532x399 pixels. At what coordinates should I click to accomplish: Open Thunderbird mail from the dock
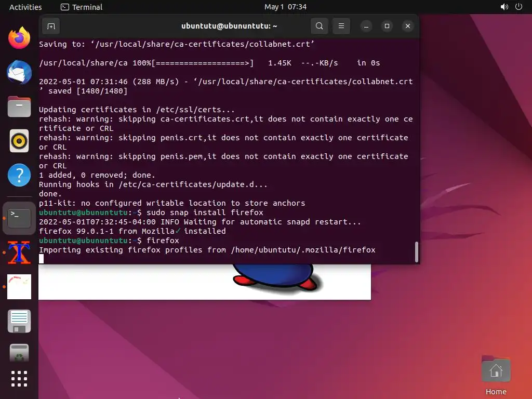pyautogui.click(x=19, y=72)
